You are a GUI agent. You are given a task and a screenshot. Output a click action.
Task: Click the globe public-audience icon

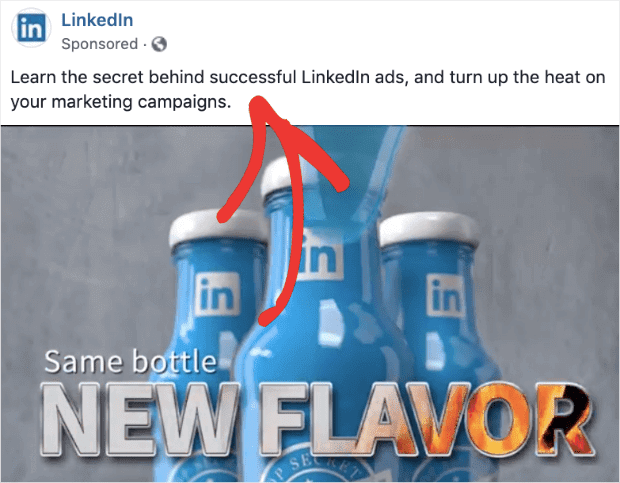click(x=159, y=44)
